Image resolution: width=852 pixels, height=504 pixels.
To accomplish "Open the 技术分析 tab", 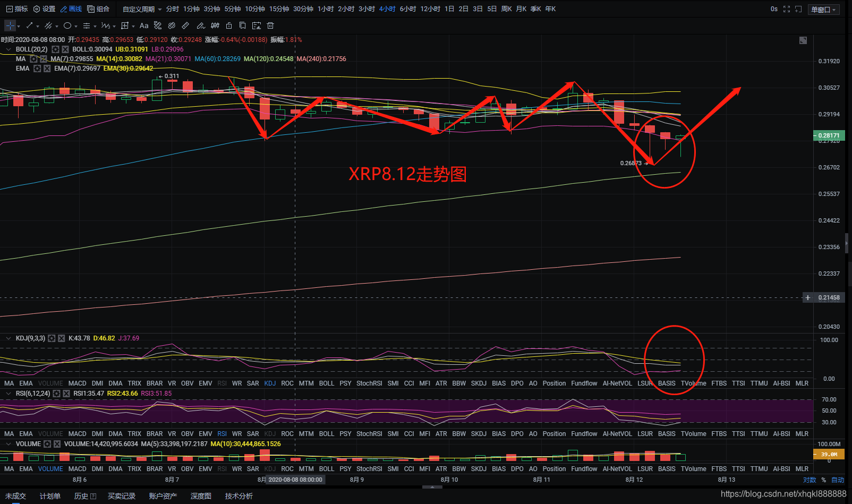I will pyautogui.click(x=238, y=496).
